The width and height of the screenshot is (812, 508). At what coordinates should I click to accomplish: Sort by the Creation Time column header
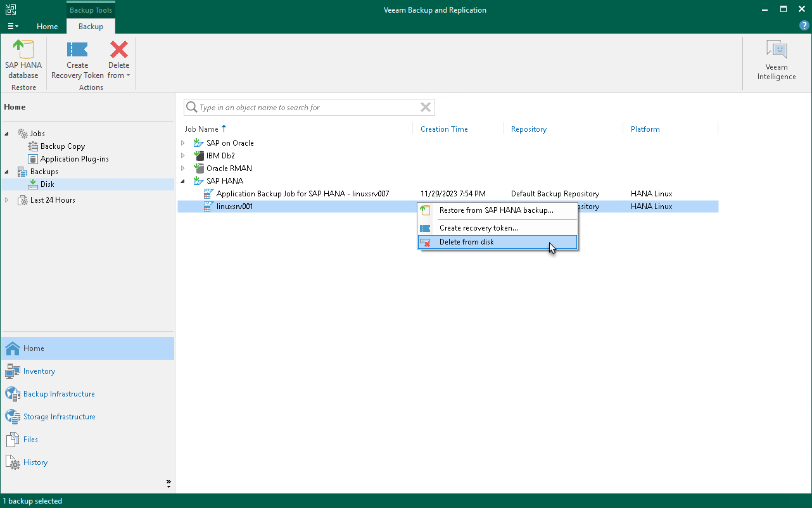(x=444, y=129)
